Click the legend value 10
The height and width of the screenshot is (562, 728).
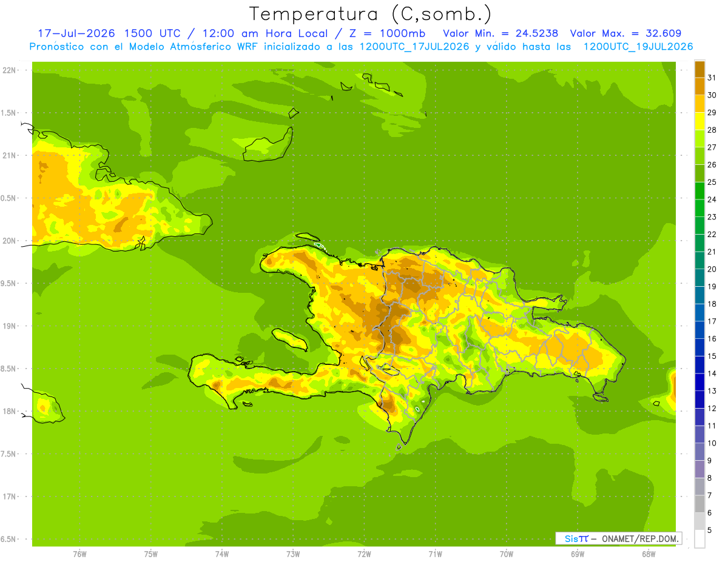tap(712, 443)
